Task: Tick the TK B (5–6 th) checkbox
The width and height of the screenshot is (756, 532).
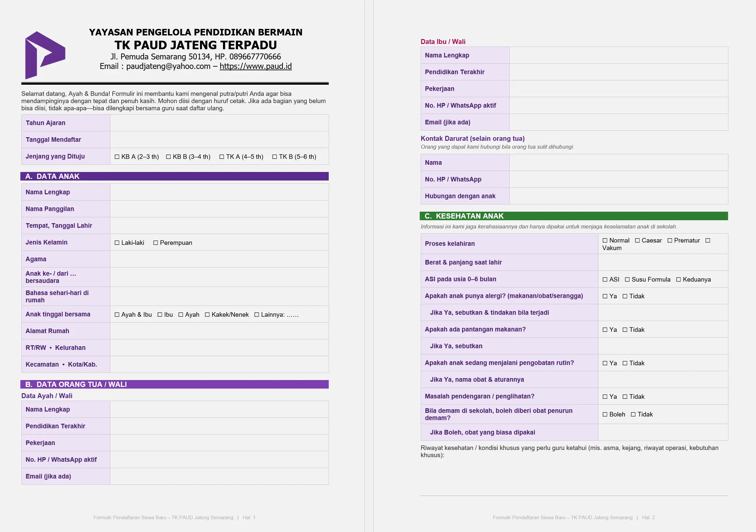Action: coord(275,157)
